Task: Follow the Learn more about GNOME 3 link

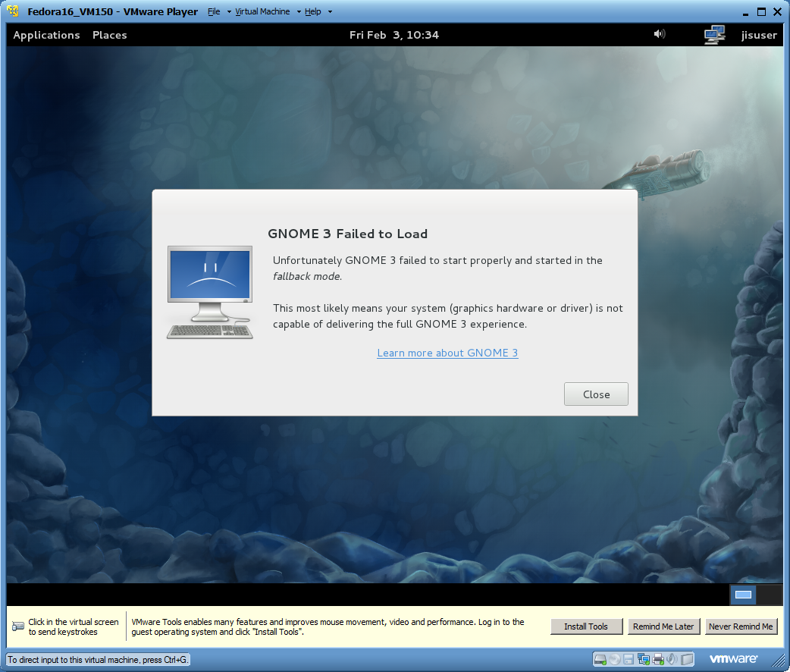Action: click(x=447, y=353)
